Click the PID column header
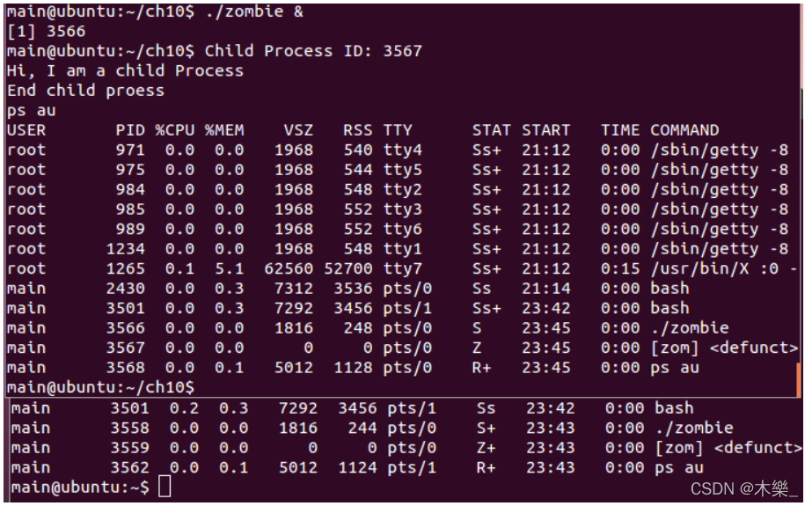This screenshot has height=506, width=812. (130, 130)
